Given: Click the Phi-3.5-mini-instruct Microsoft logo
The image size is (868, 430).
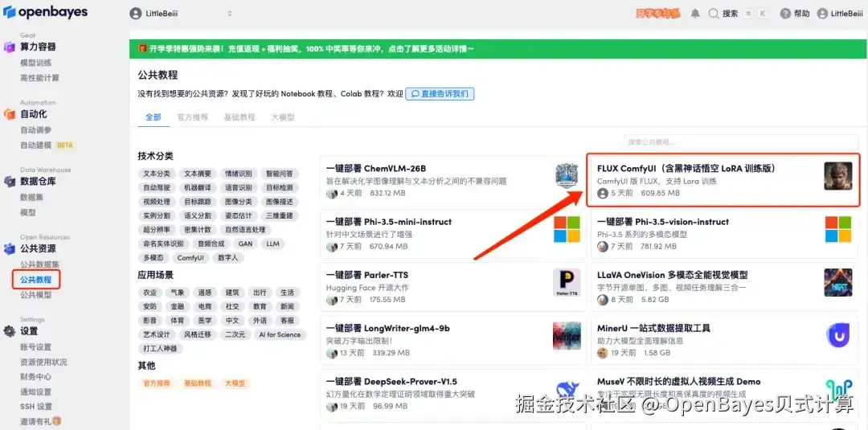Looking at the screenshot, I should point(567,229).
